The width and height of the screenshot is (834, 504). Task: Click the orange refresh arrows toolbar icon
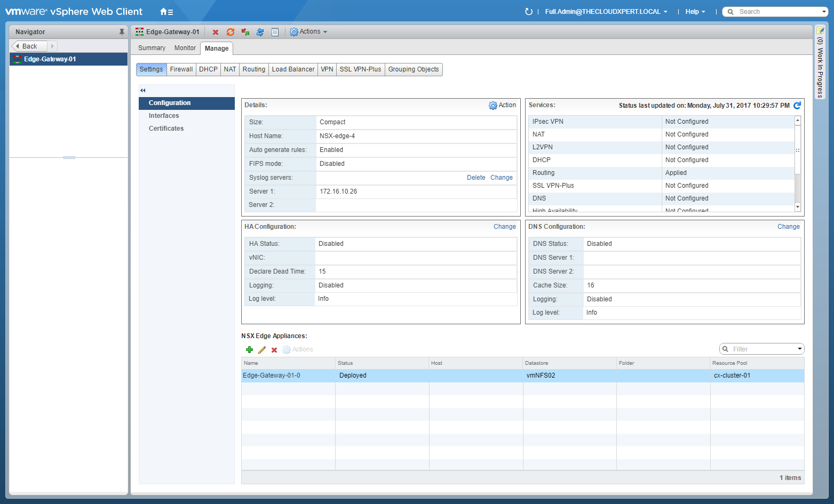tap(231, 32)
